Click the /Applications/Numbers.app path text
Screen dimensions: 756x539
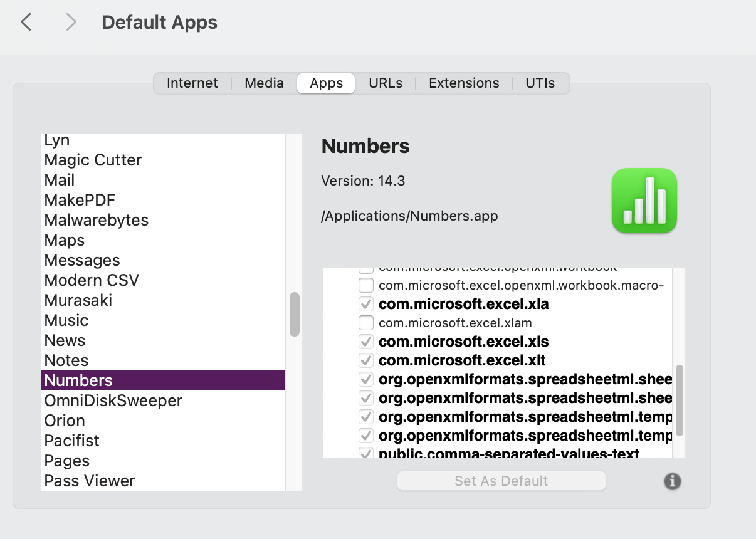(409, 216)
